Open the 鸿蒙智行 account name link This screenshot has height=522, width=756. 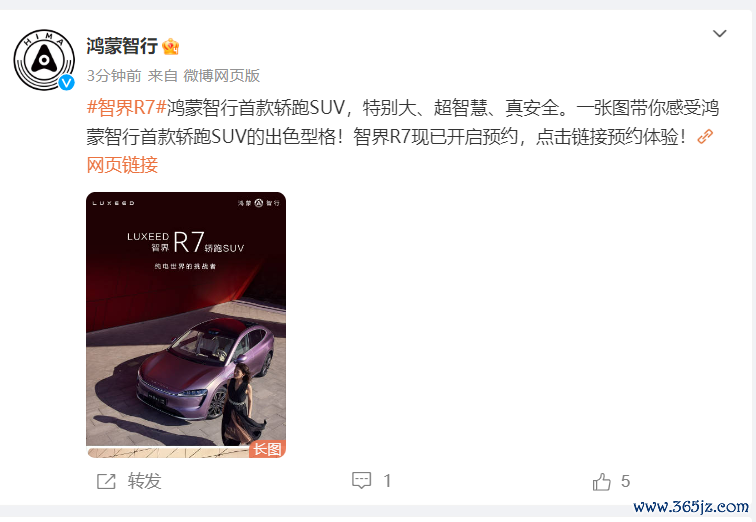click(122, 46)
